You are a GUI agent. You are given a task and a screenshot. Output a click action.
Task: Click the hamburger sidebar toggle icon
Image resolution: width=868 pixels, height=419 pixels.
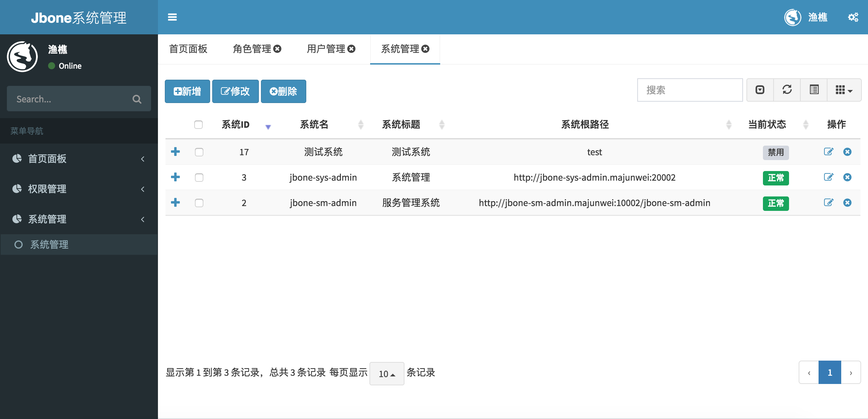tap(172, 17)
